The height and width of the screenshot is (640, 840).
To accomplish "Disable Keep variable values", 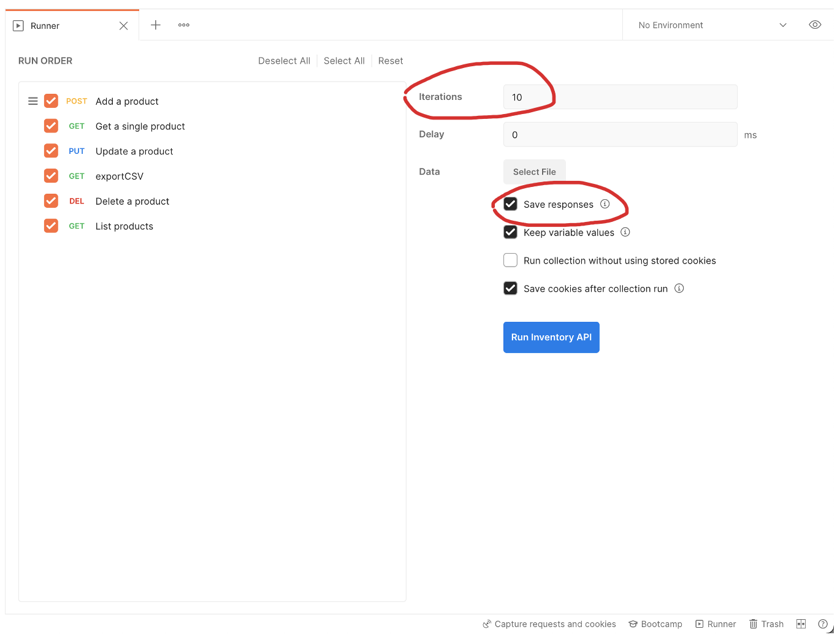I will [510, 232].
